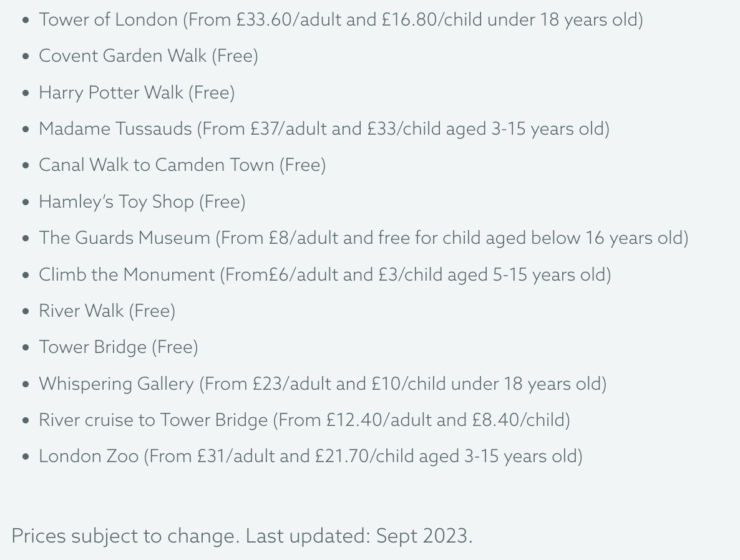Screen dimensions: 740x560
Task: Click the Tower of London list item
Action: pos(341,20)
